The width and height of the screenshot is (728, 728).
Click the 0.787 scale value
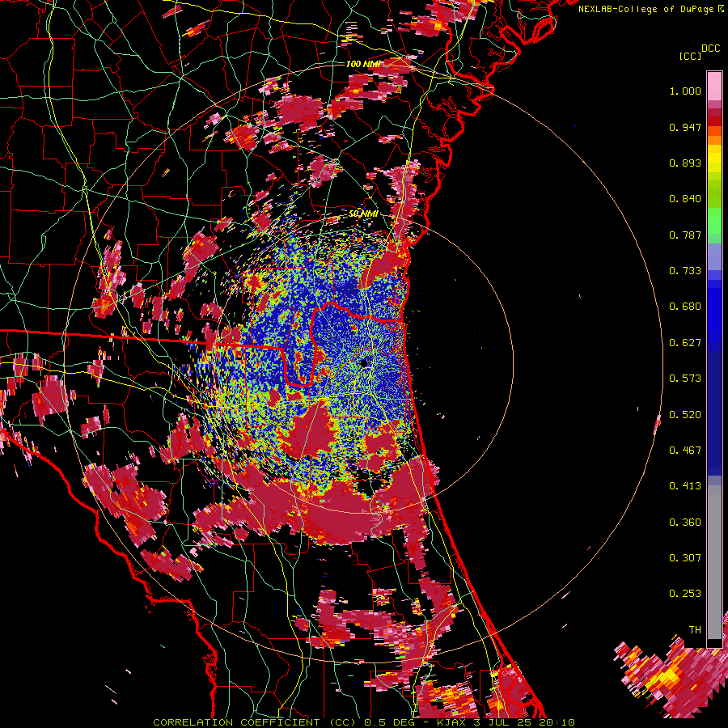685,235
